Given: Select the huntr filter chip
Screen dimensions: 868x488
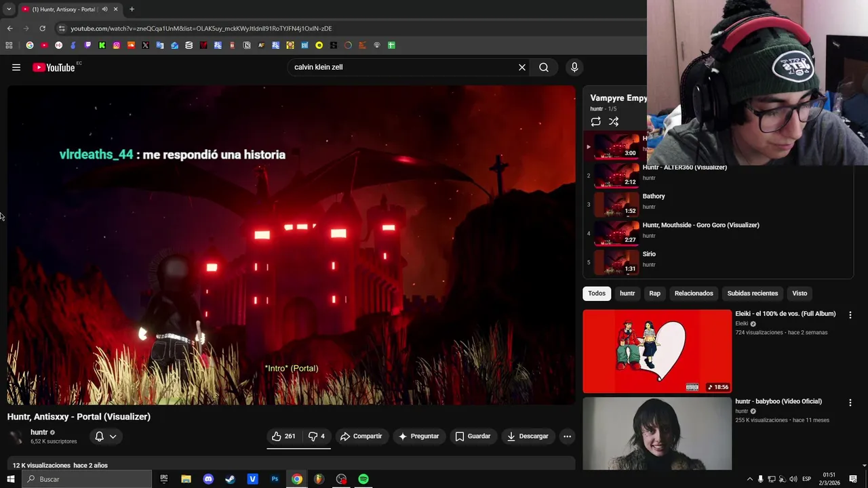Looking at the screenshot, I should point(627,293).
